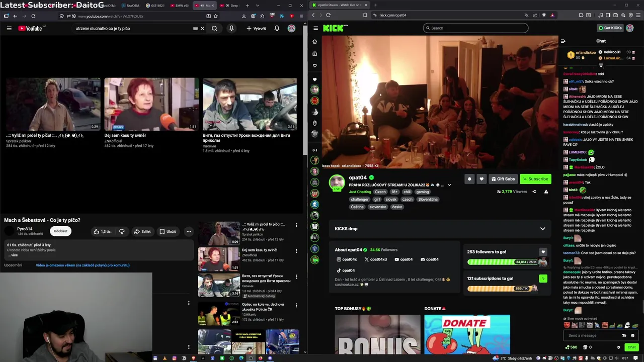
Task: Click the Get KICKs button
Action: [x=610, y=28]
